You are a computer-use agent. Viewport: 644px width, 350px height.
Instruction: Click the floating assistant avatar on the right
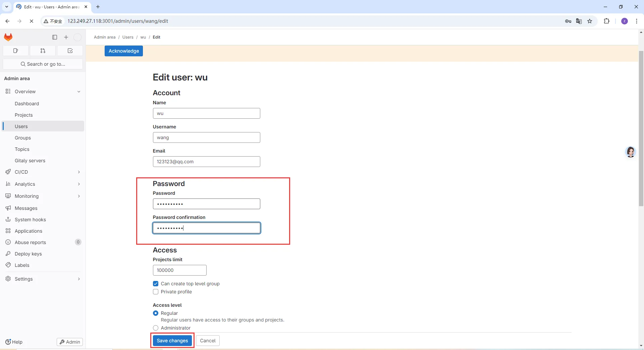click(x=631, y=152)
